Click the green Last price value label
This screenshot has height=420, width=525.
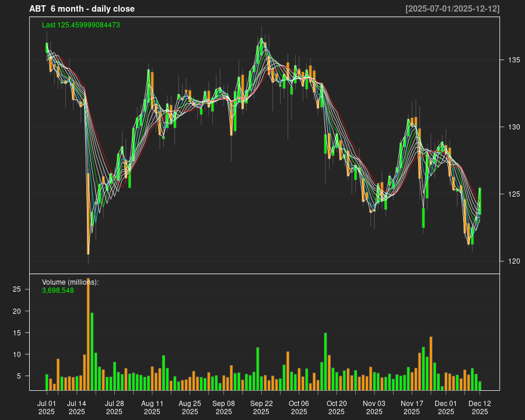pos(81,25)
